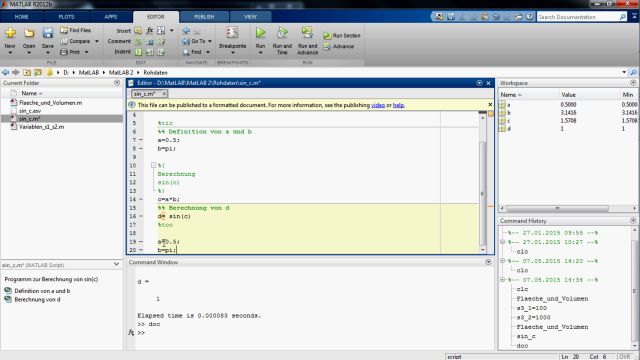Click the publishing 'video' link
This screenshot has width=640, height=360.
point(378,105)
